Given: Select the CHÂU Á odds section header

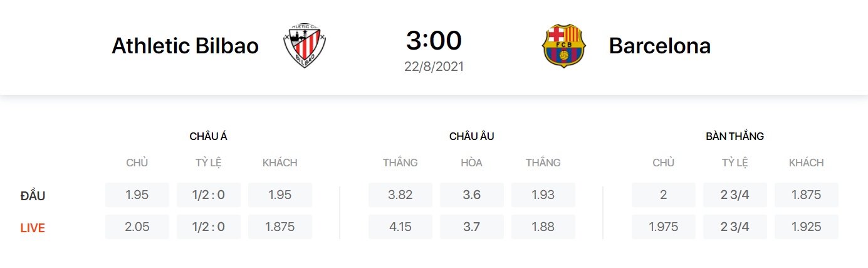Looking at the screenshot, I should [x=208, y=136].
